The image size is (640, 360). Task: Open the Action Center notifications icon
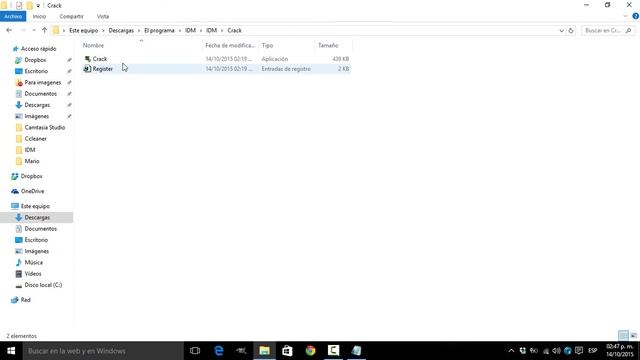coord(579,351)
